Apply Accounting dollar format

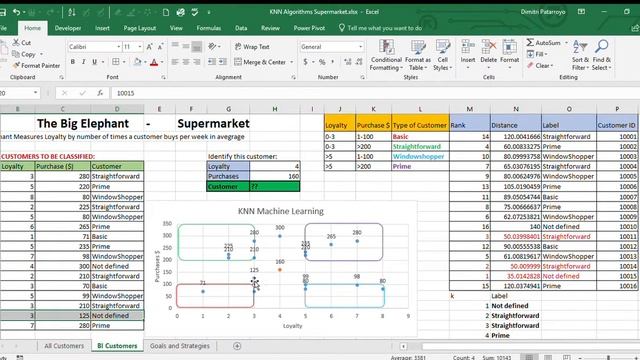coord(305,62)
